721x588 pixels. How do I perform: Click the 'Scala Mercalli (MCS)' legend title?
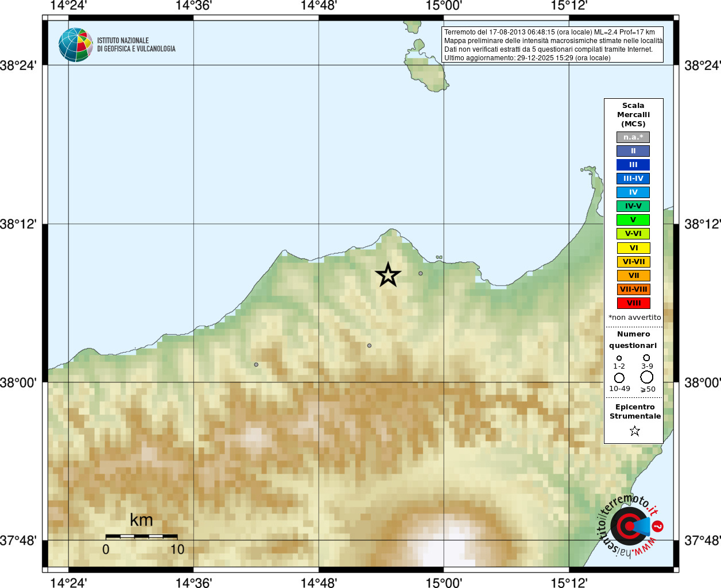[x=633, y=114]
